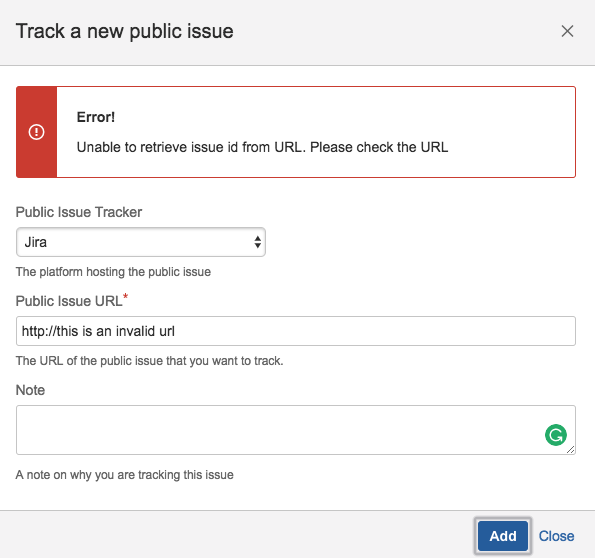Click the Note textarea resize handle

click(x=570, y=449)
